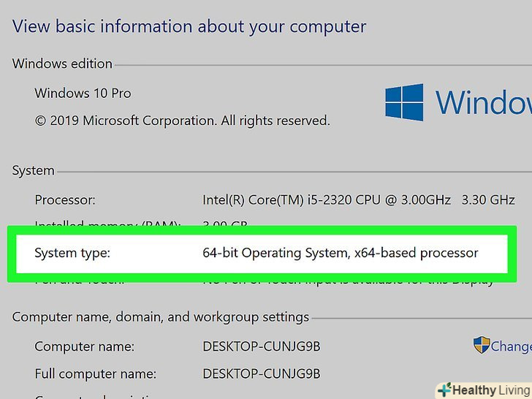Viewport: 532px width, 399px height.
Task: Select the DESKTOP-CUNJG9B full computer name value
Action: tap(261, 374)
